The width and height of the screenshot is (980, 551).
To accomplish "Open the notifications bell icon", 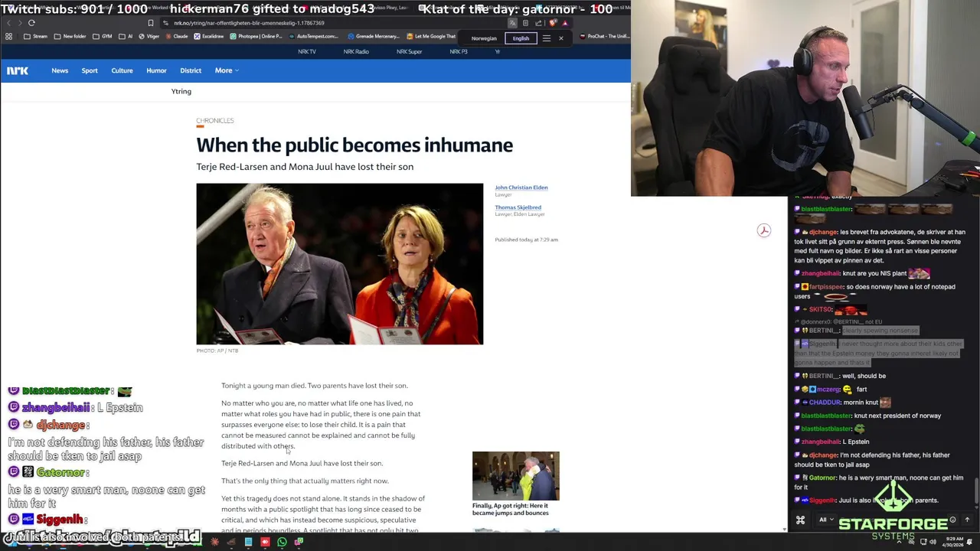I will pyautogui.click(x=971, y=542).
